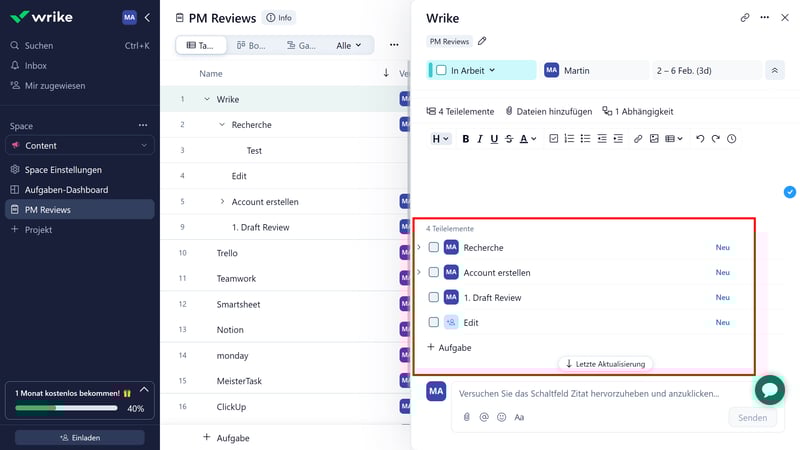Jump to Letzte Aktualisierung
This screenshot has height=450, width=800.
606,364
